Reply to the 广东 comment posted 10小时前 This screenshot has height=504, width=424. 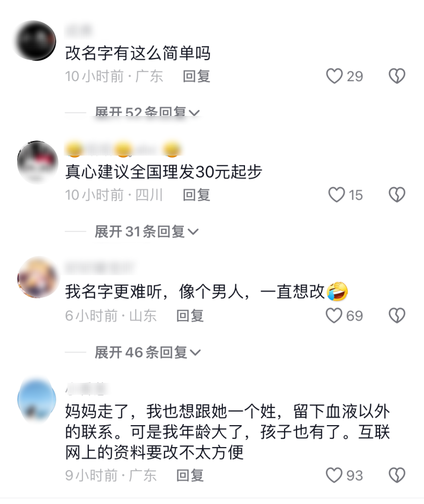196,76
